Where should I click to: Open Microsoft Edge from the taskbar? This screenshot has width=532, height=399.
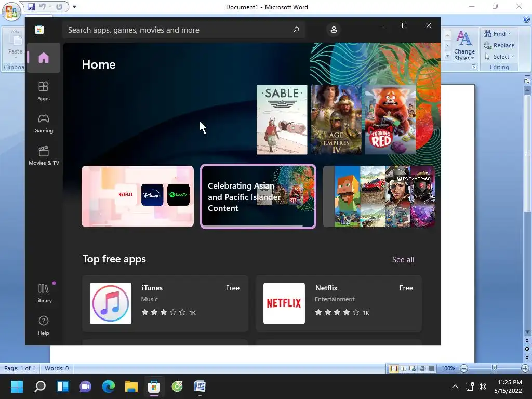[109, 387]
